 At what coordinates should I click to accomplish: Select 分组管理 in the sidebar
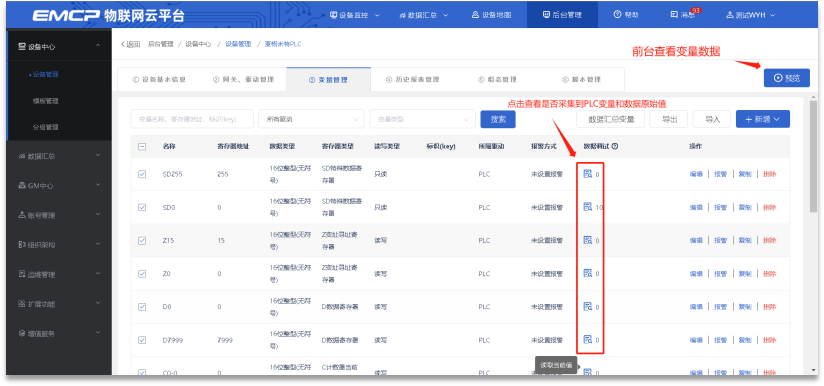(x=45, y=127)
